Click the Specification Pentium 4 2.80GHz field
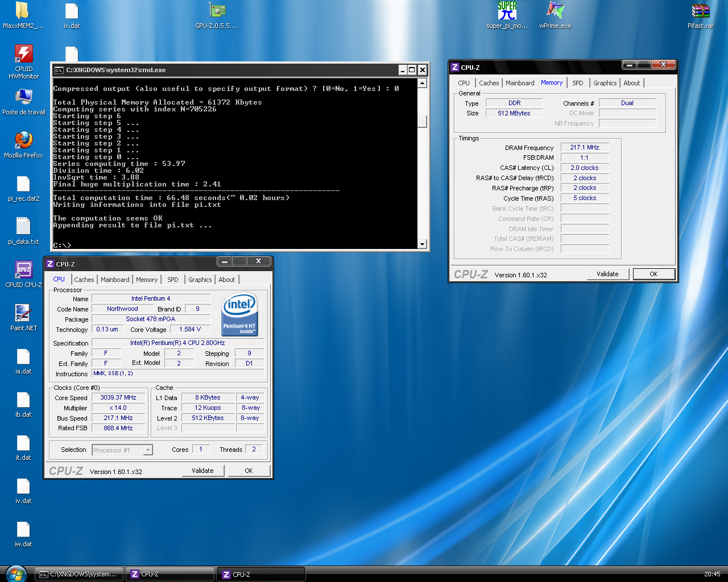728x582 pixels. point(177,343)
